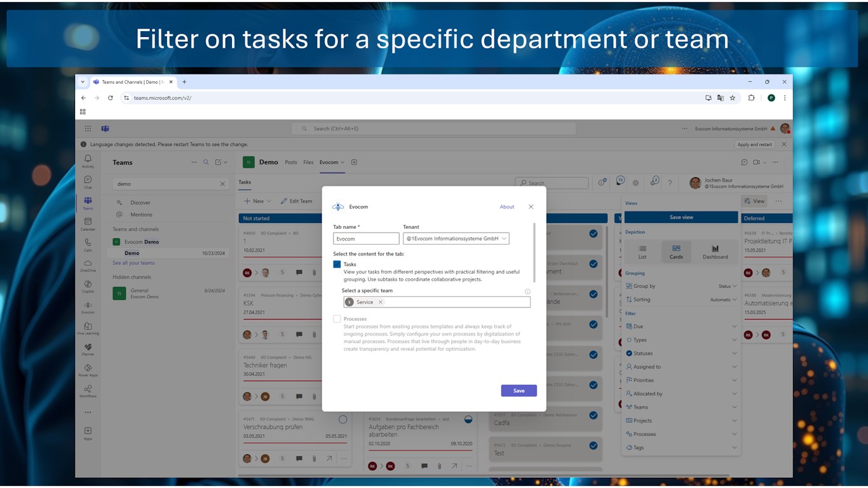Screen dimensions: 868x488
Task: Expand the Priorities filter section
Action: pos(681,380)
